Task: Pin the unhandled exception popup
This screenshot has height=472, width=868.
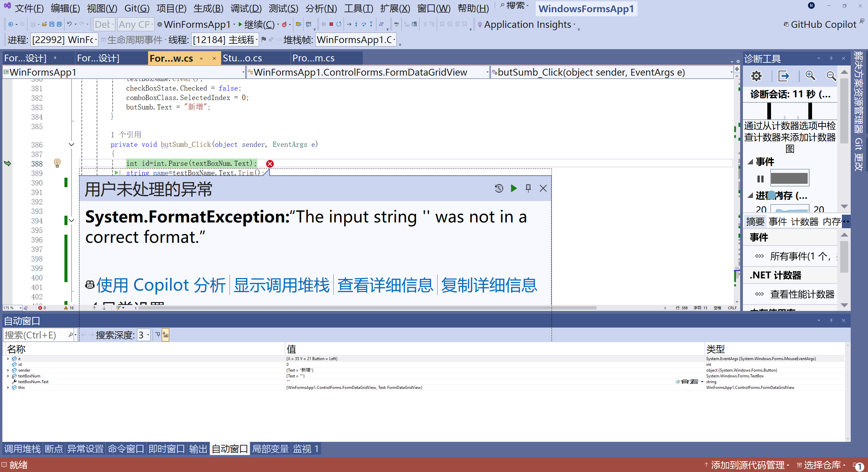Action: pyautogui.click(x=528, y=188)
